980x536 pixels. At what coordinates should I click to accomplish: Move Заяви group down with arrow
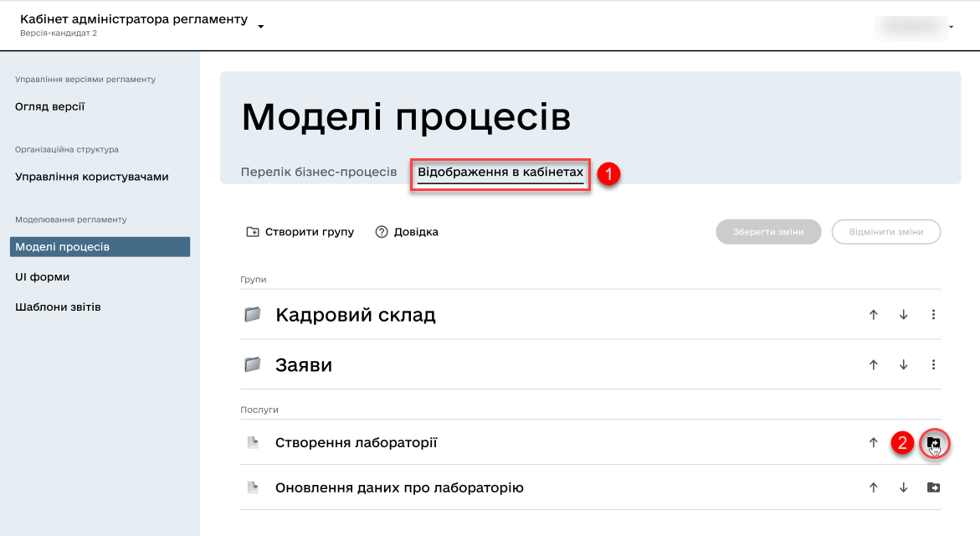pos(903,365)
